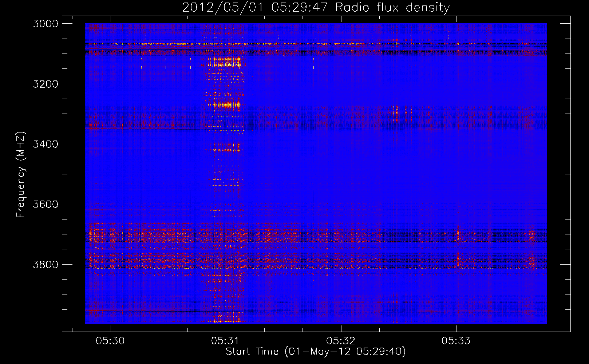589x364 pixels.
Task: Click the 05:33 time axis label
Action: [456, 341]
